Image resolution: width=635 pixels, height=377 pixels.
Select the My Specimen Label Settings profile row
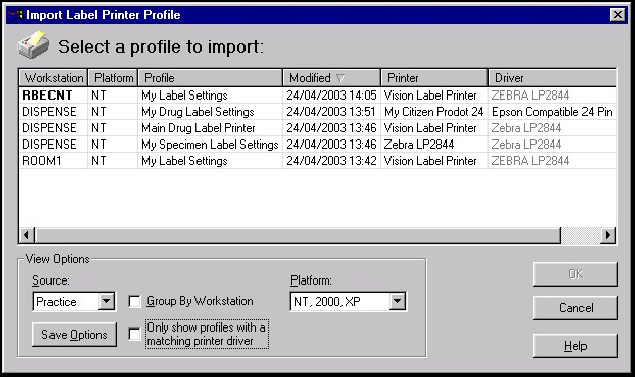click(x=318, y=144)
